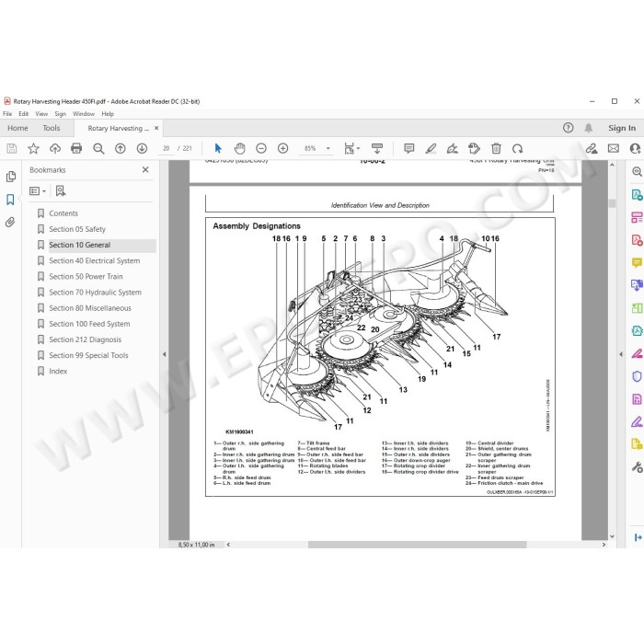Print the document
The width and height of the screenshot is (644, 644).
coord(76,148)
